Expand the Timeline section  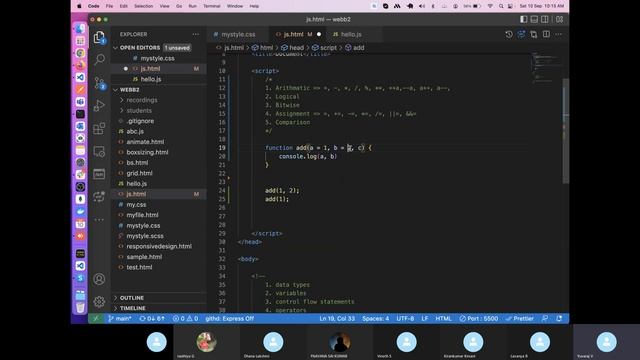click(x=132, y=308)
